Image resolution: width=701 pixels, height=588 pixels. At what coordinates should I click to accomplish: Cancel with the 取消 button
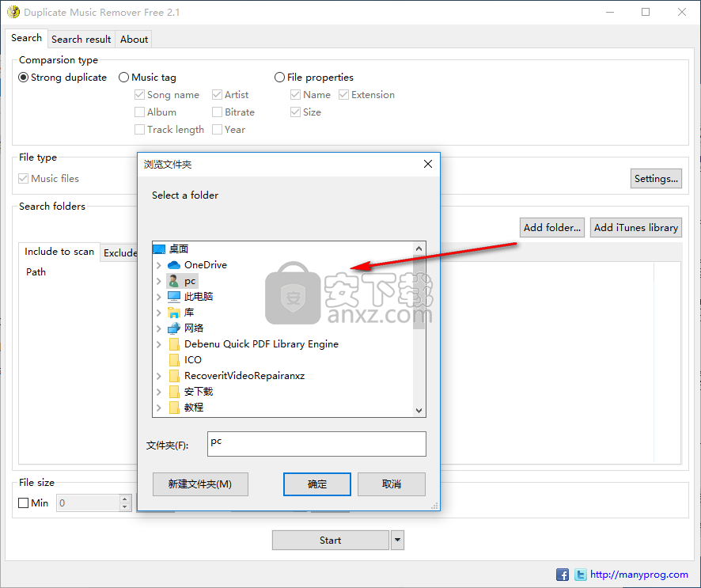tap(391, 484)
